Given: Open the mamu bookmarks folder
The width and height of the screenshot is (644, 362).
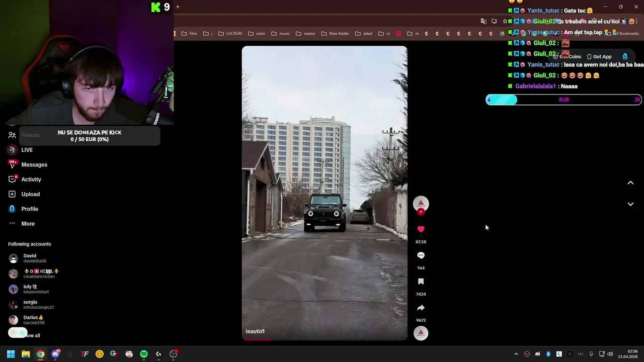Looking at the screenshot, I should (305, 34).
